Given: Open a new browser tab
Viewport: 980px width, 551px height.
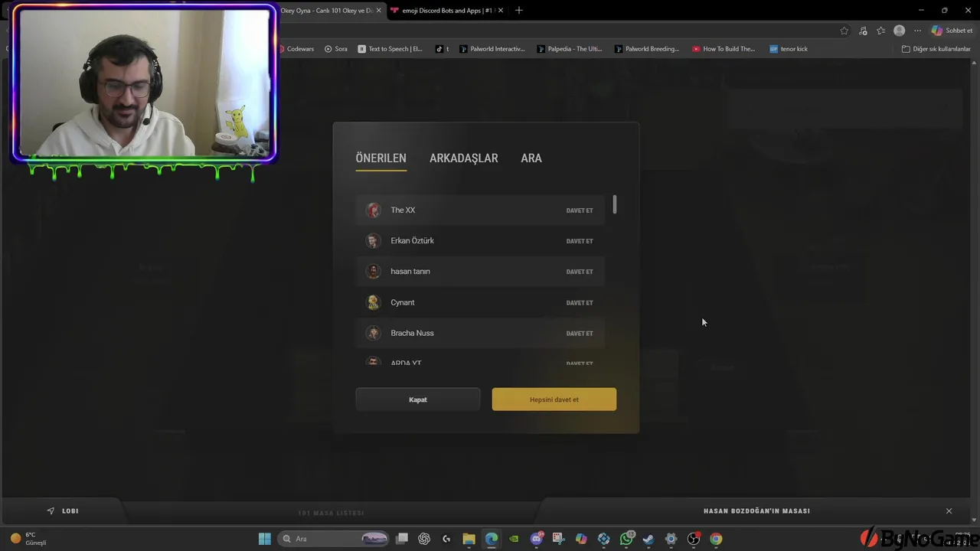Looking at the screenshot, I should pyautogui.click(x=519, y=10).
